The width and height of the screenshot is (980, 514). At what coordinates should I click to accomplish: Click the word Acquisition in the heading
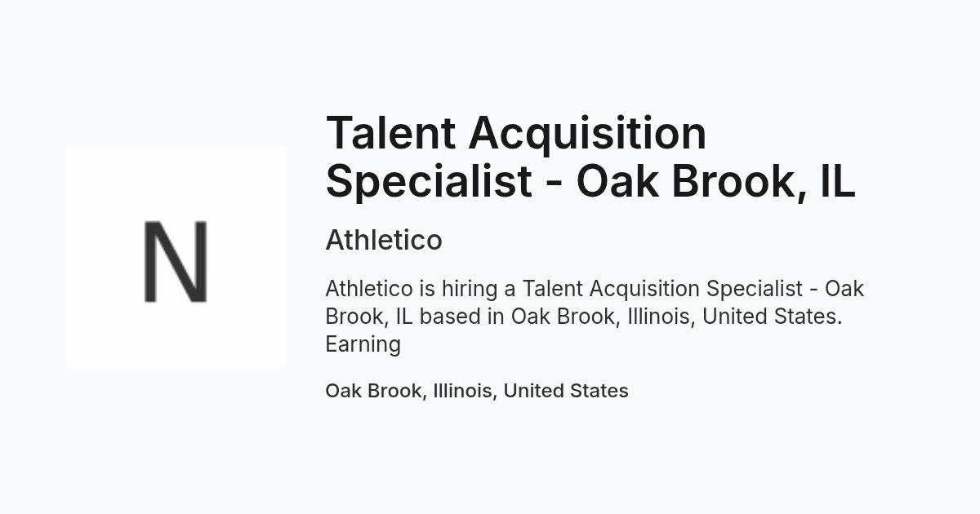[588, 135]
